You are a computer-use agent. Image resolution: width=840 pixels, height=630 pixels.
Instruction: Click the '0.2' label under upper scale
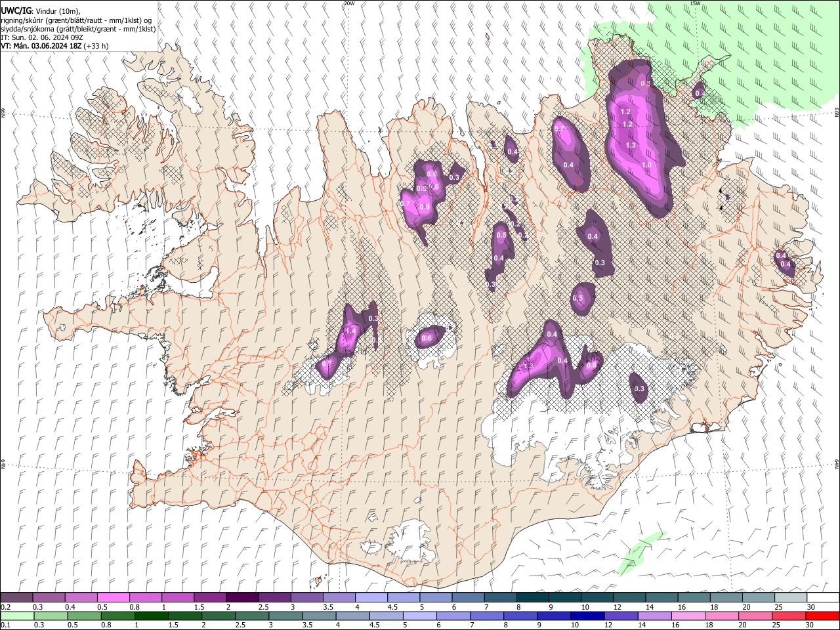5,607
